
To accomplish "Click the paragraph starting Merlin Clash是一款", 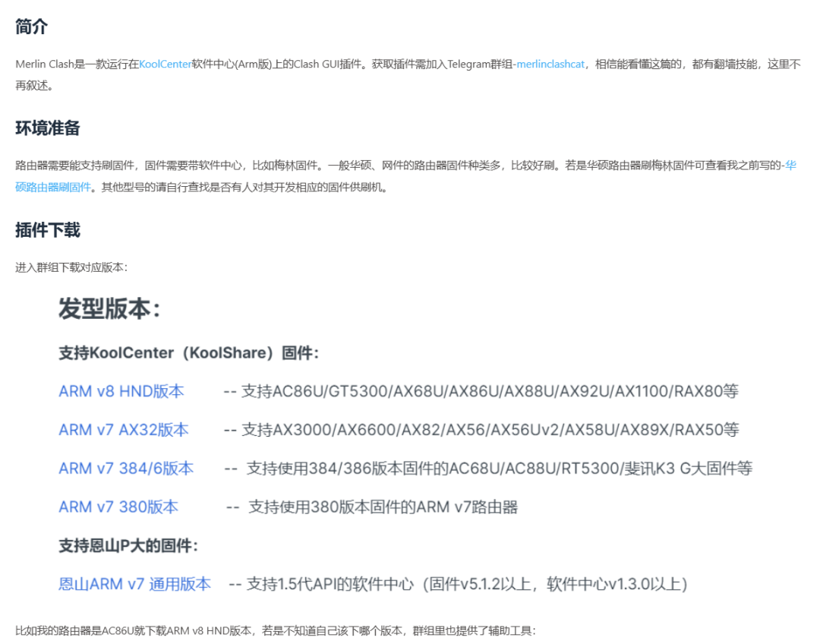I will (408, 75).
